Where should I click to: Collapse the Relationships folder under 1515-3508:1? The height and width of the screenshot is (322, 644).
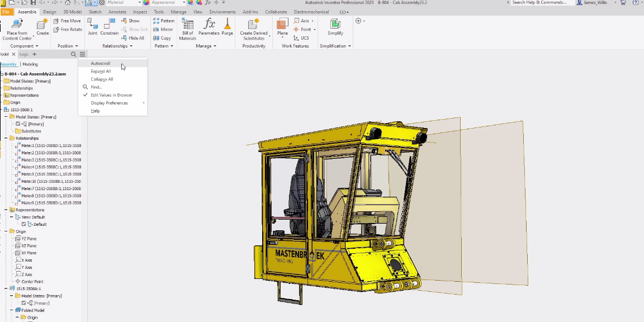tap(6, 139)
